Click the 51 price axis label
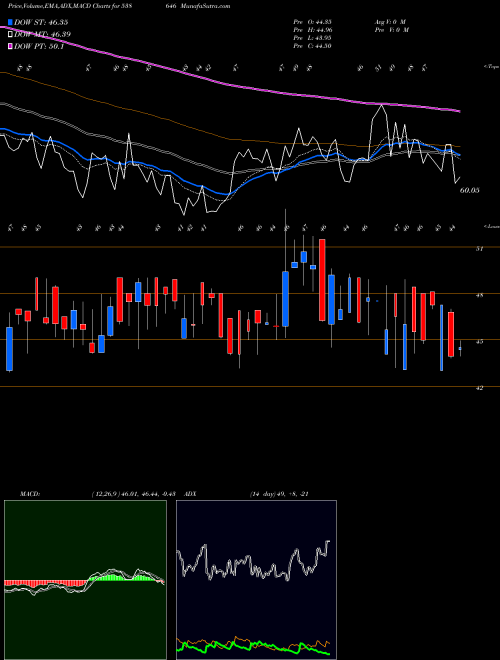The height and width of the screenshot is (660, 500). pos(479,249)
